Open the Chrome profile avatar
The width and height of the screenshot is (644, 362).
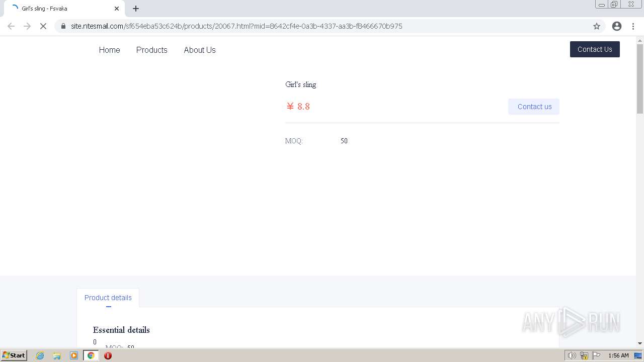tap(617, 26)
